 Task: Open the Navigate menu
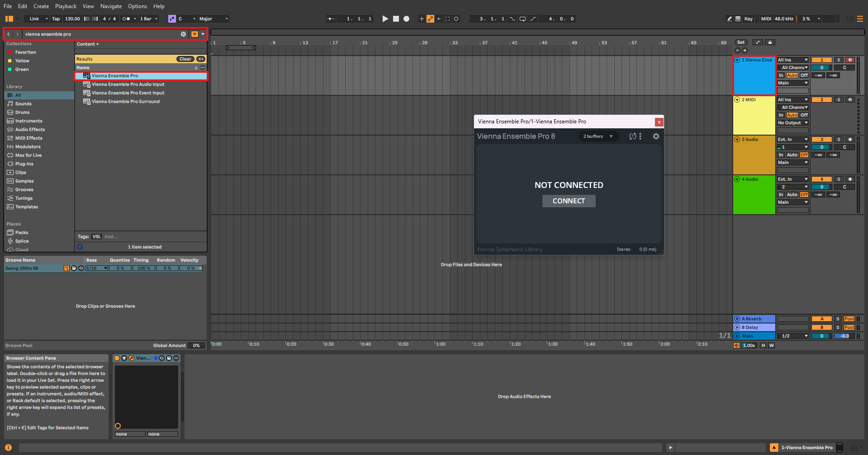tap(111, 6)
